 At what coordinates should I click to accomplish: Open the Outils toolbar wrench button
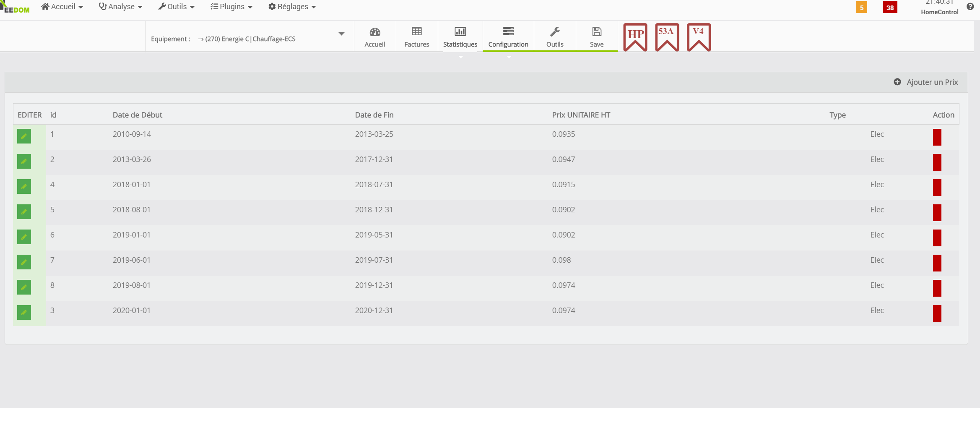(x=554, y=37)
